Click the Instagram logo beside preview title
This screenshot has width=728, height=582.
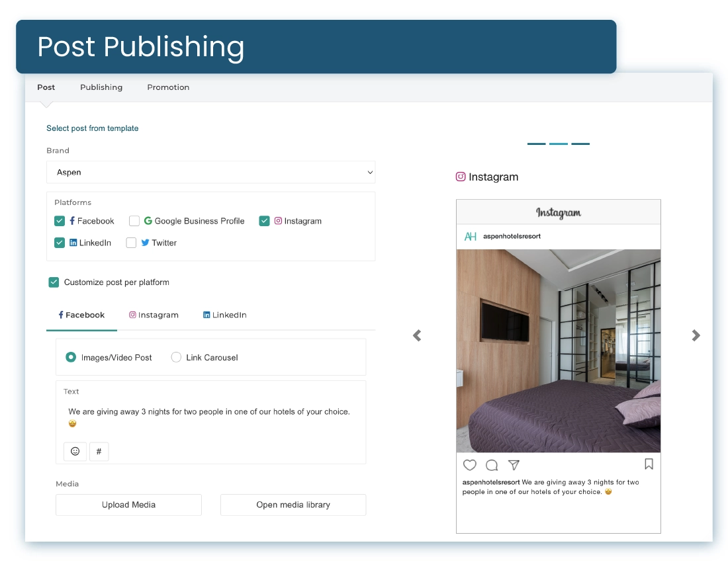(461, 177)
